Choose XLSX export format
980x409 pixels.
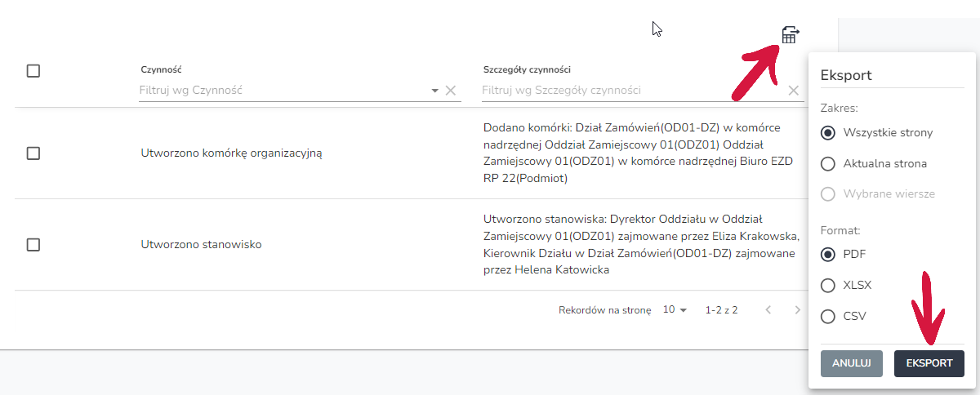click(x=828, y=286)
